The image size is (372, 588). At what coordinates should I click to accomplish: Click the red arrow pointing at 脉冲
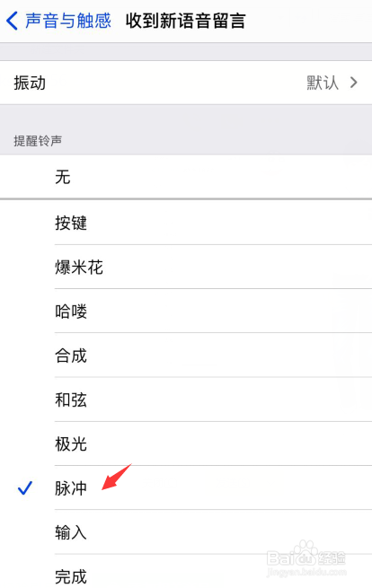click(x=117, y=477)
